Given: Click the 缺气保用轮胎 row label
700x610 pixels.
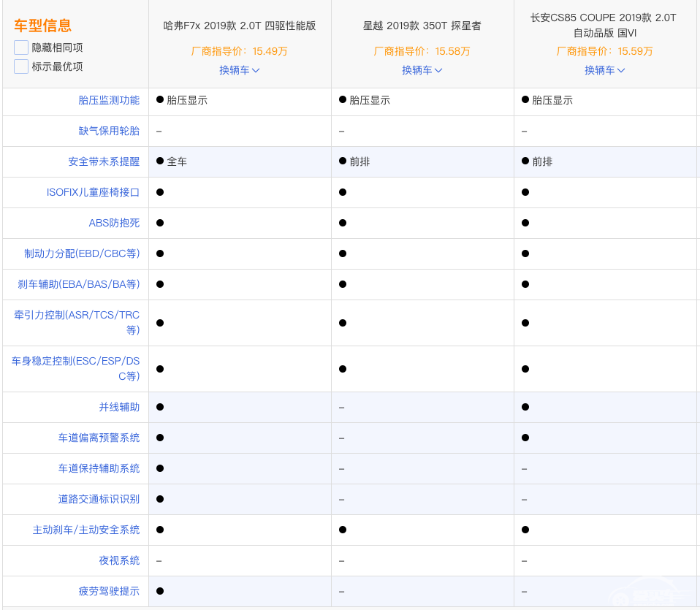Looking at the screenshot, I should pyautogui.click(x=109, y=131).
